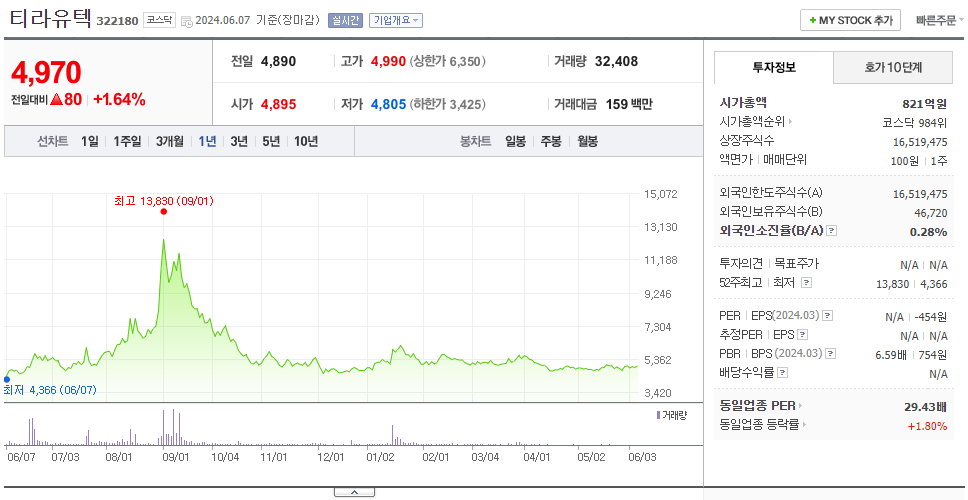Click the 09/01 date label on chart axis

pos(175,457)
